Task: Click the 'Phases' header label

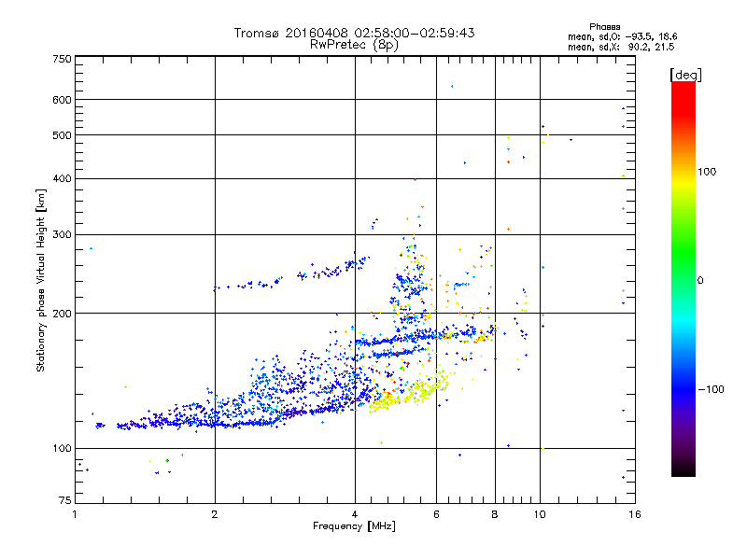Action: click(x=604, y=27)
